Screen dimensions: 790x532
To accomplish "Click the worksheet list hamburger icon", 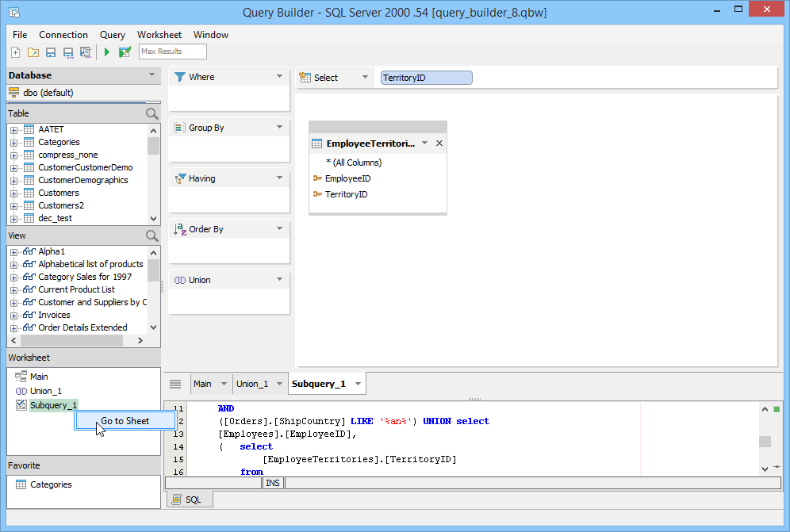I will 175,384.
